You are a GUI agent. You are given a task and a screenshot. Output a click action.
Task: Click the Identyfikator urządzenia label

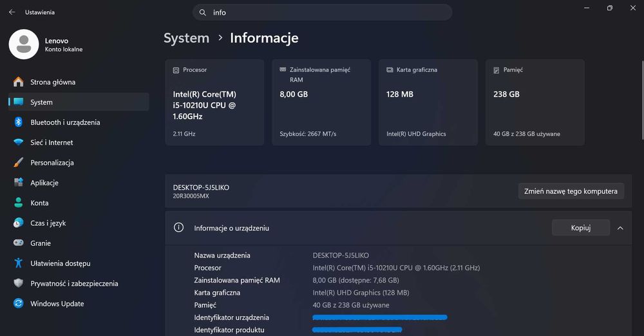232,317
